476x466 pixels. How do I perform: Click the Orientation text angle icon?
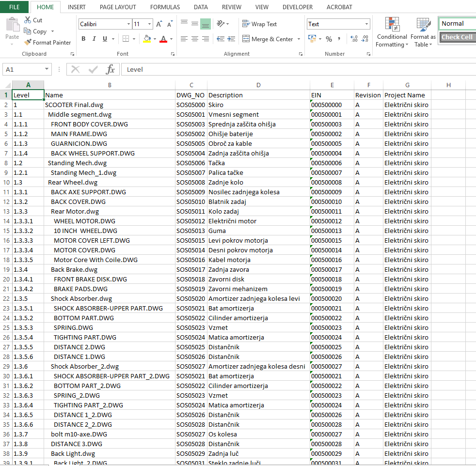pos(221,24)
